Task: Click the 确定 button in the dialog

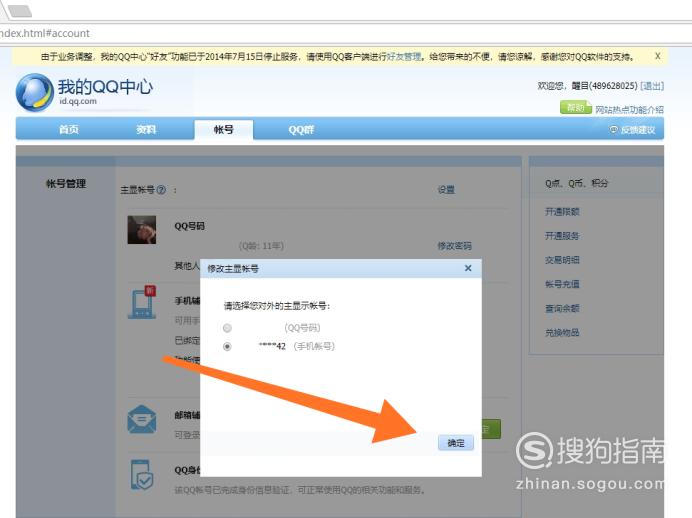Action: (456, 443)
